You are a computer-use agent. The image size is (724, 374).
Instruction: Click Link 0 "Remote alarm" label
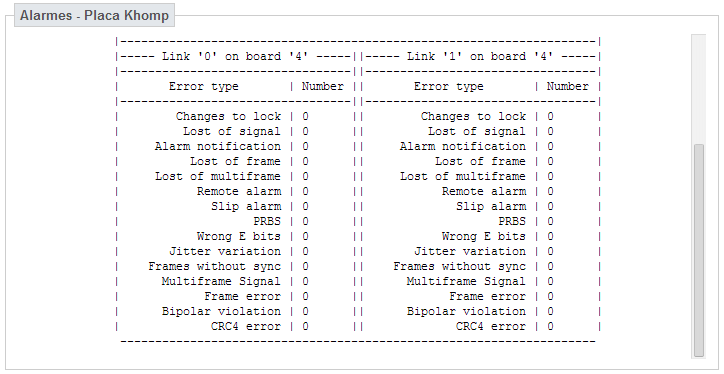coord(239,191)
